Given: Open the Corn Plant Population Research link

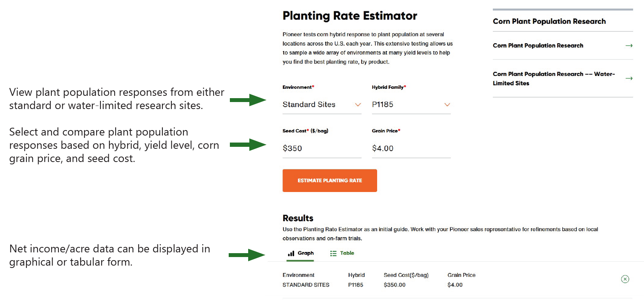Looking at the screenshot, I should click(538, 46).
